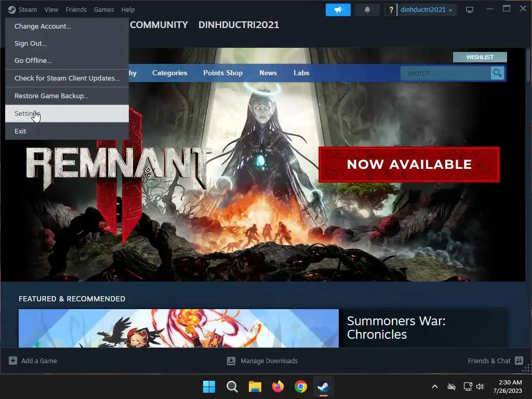Click the network tray icon

[468, 387]
